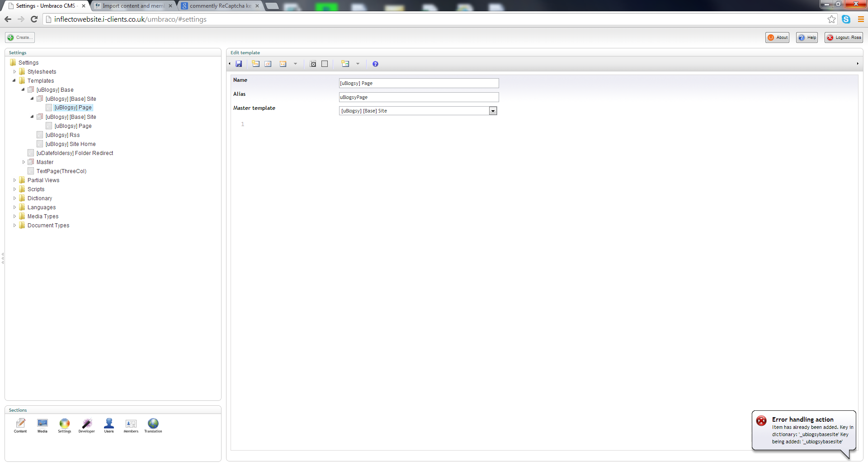
Task: Click the Insert dictionary item icon
Action: [268, 64]
